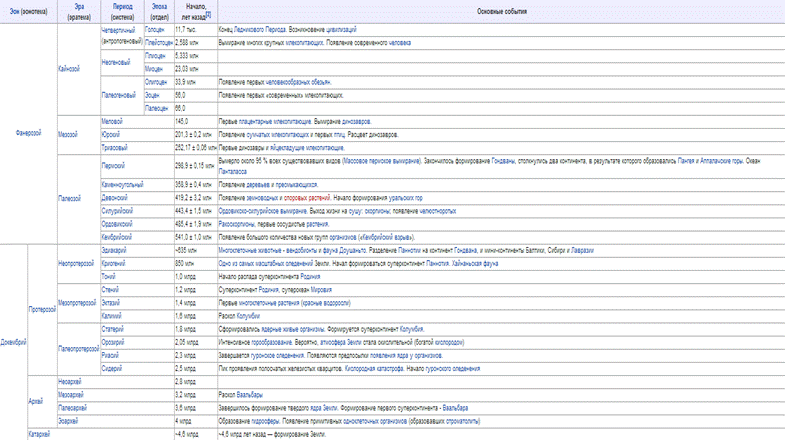Open the Триасовый period link

pyautogui.click(x=114, y=148)
